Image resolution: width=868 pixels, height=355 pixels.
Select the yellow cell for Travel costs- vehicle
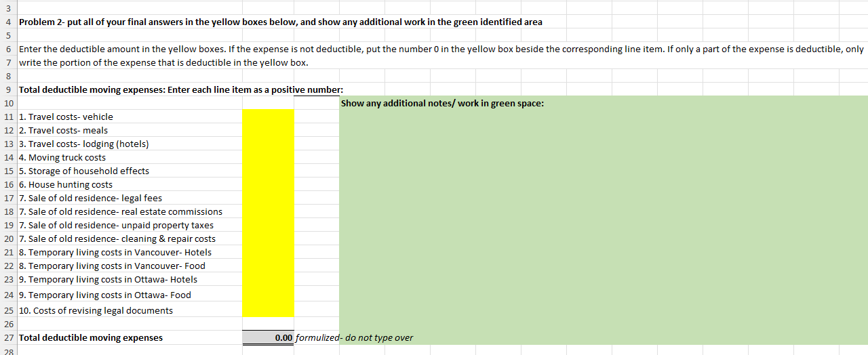pos(268,117)
